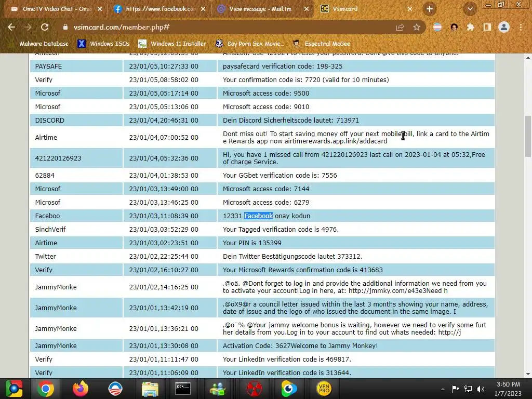Open the Extensions puzzle icon
532x399 pixels.
click(470, 27)
